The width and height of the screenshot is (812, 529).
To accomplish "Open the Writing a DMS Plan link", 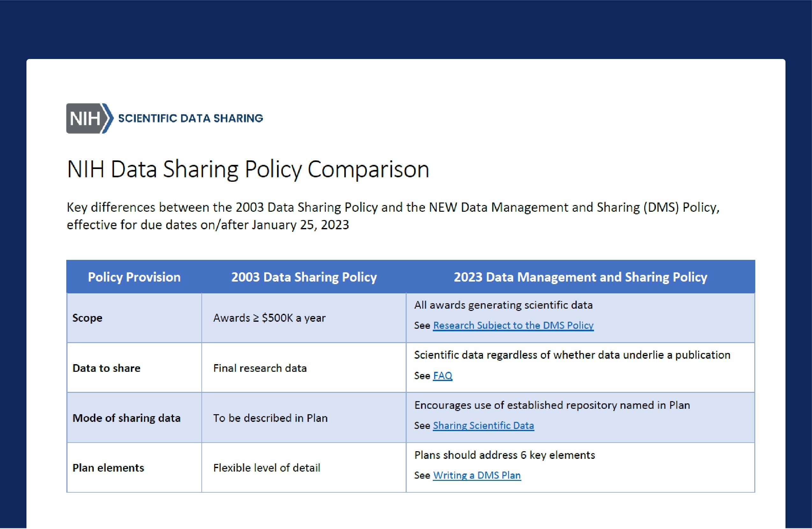I will pos(477,475).
